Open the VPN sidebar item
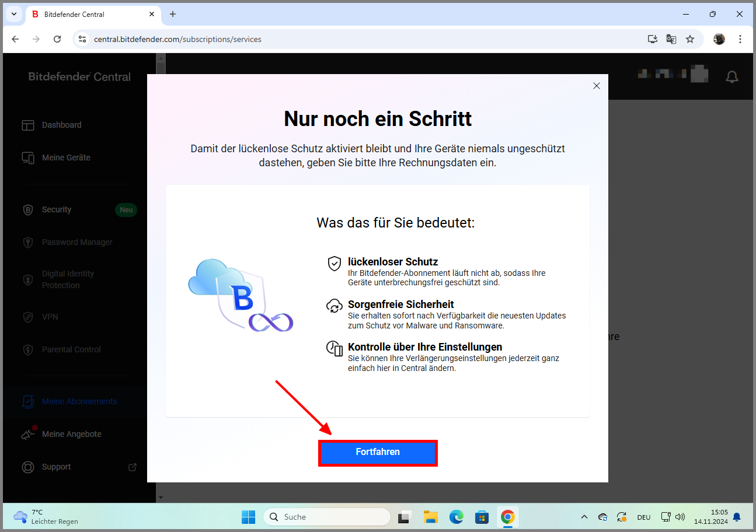The image size is (756, 532). (x=50, y=317)
